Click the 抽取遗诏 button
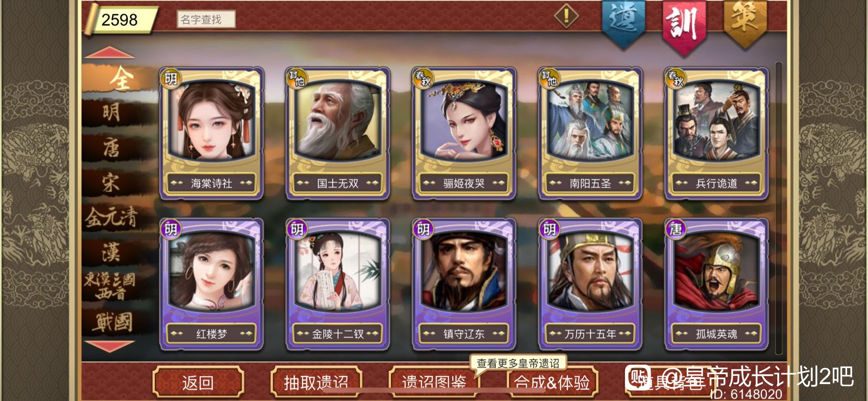Screen dimensions: 868x401 tap(316, 382)
